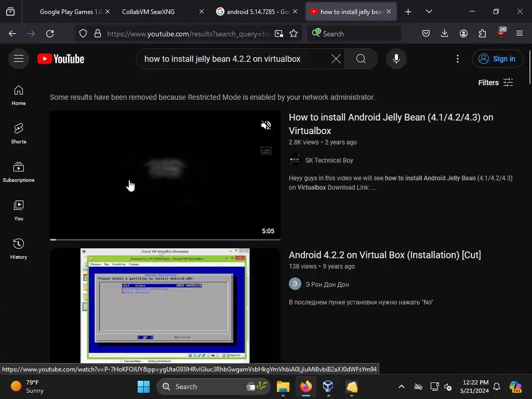Open the You section in sidebar
The image size is (532, 399).
tap(19, 210)
